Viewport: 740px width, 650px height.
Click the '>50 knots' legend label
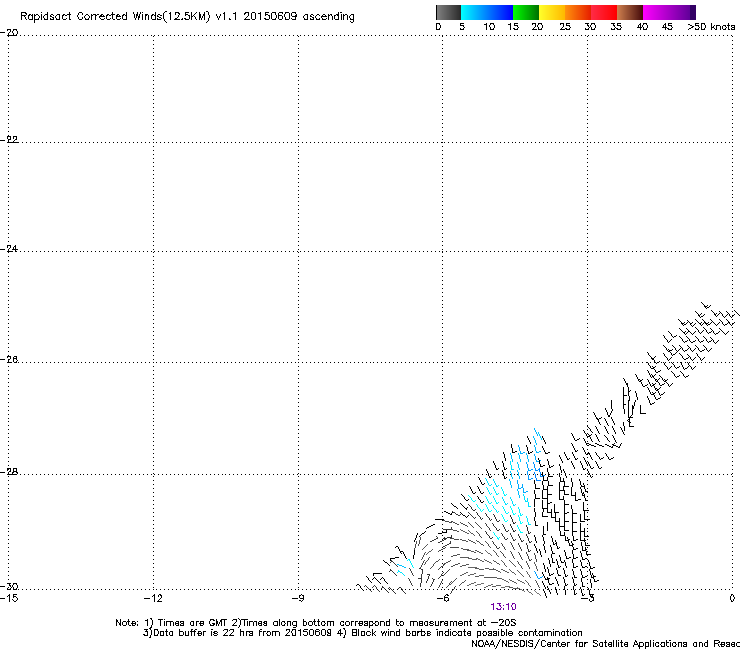coord(711,27)
